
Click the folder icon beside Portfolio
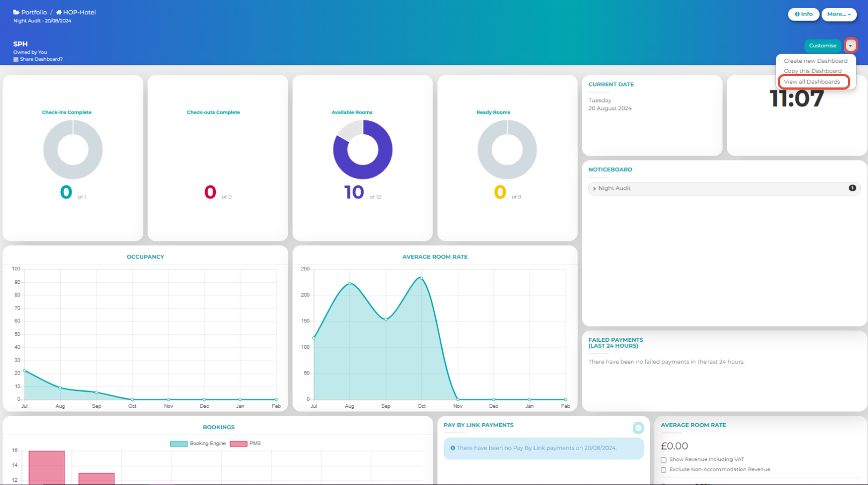[17, 12]
